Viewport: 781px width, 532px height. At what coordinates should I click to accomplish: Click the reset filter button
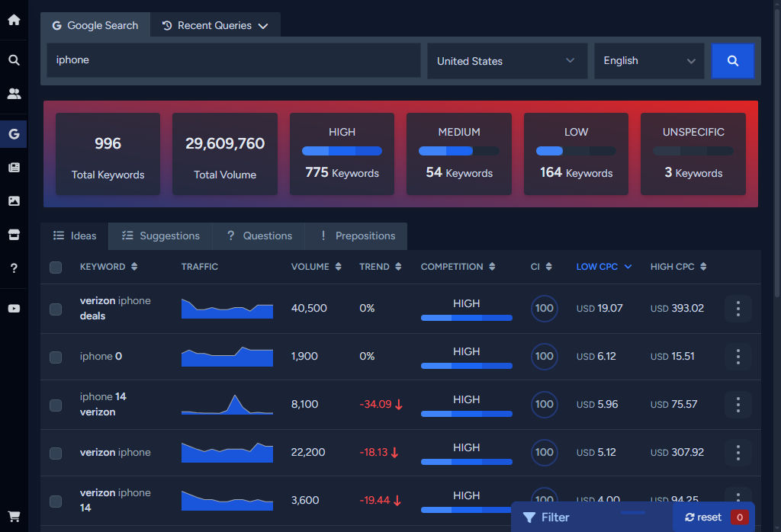click(x=702, y=518)
